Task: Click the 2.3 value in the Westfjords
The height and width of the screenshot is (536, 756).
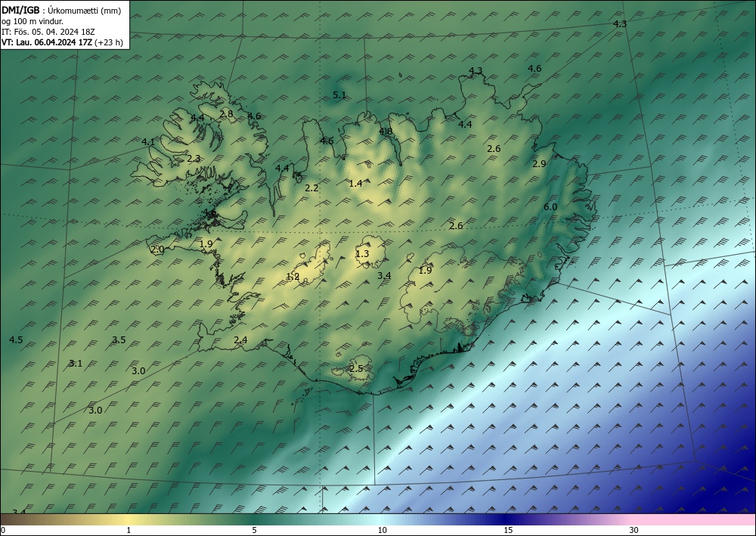Action: (x=194, y=158)
